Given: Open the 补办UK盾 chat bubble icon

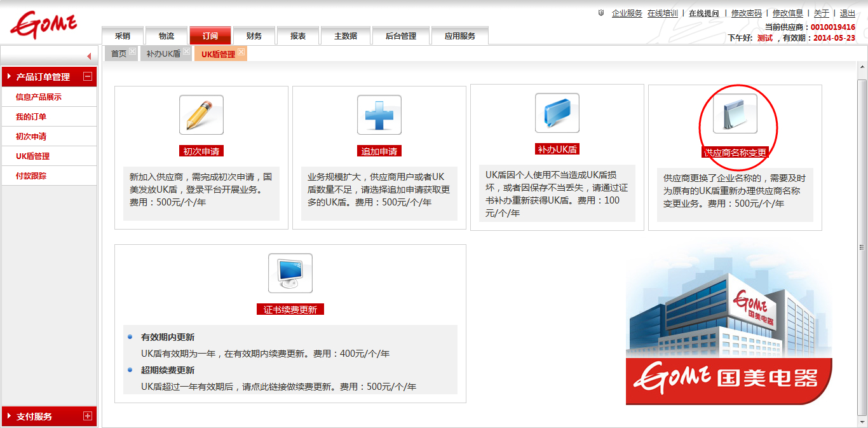Looking at the screenshot, I should point(557,113).
